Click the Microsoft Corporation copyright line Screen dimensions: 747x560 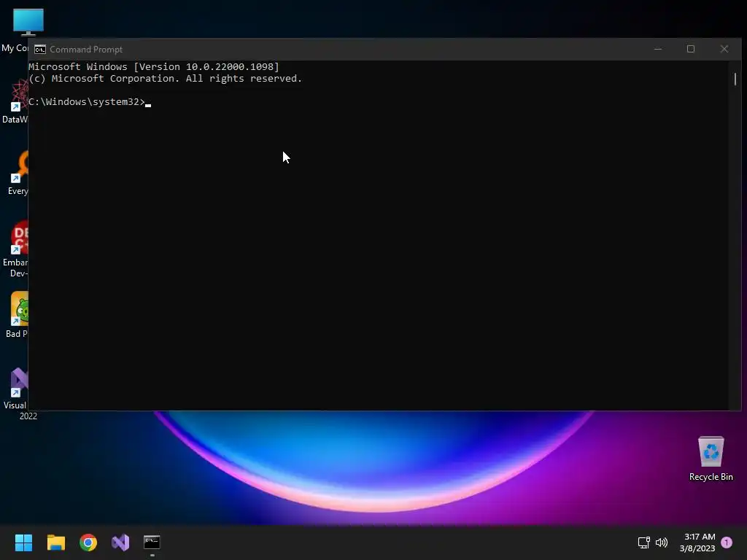pos(166,79)
